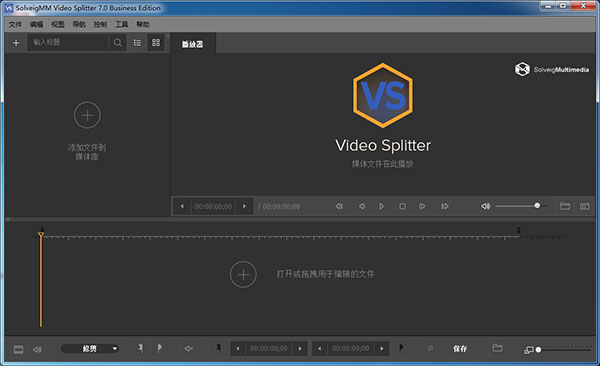The width and height of the screenshot is (600, 366).
Task: Switch media library to list view
Action: tap(137, 42)
